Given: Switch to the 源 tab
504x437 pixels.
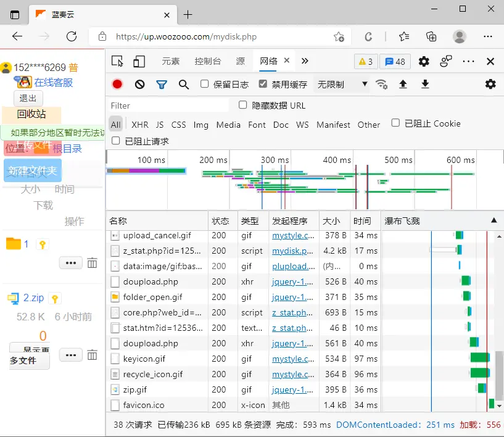Looking at the screenshot, I should [240, 61].
